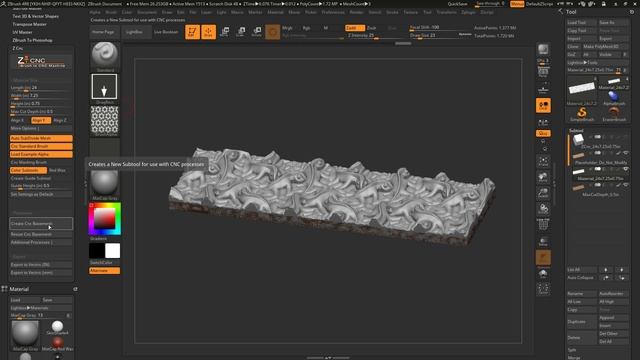
Task: Activate the Move transform icon
Action: pos(224,32)
